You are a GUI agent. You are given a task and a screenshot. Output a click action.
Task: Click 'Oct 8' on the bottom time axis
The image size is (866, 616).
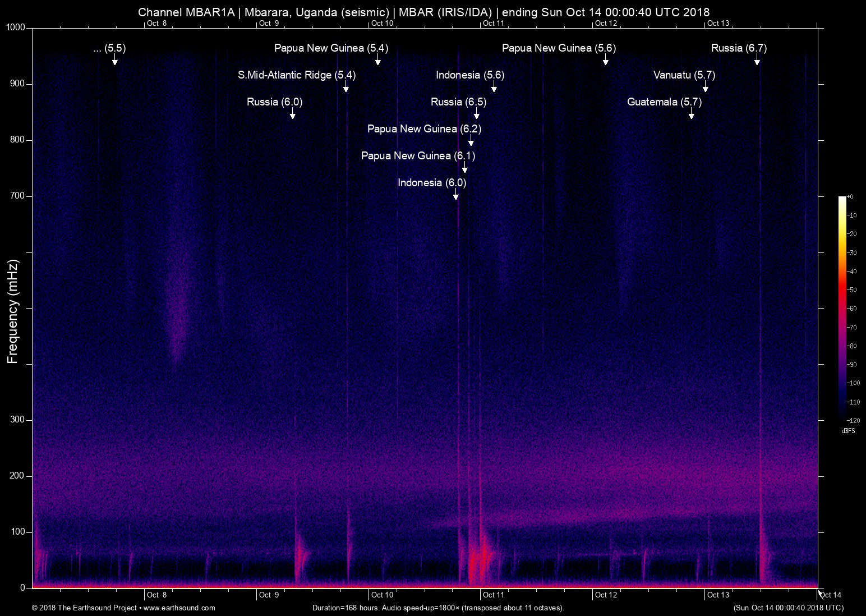[156, 595]
